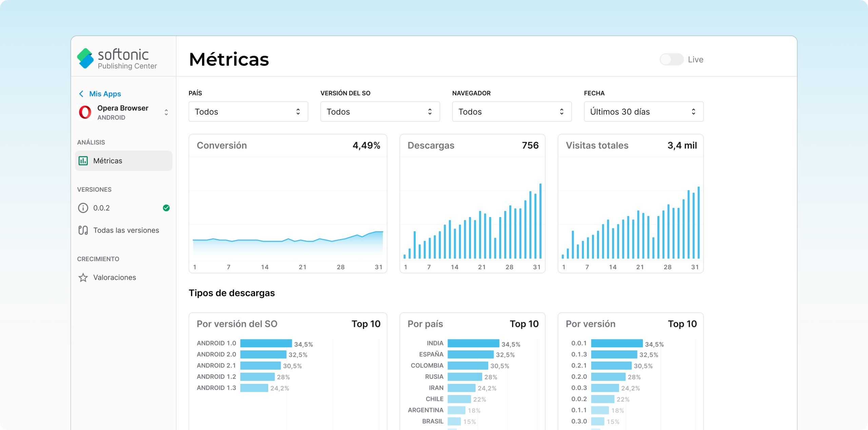868x430 pixels.
Task: Open the Versión del SO dropdown
Action: tap(380, 112)
